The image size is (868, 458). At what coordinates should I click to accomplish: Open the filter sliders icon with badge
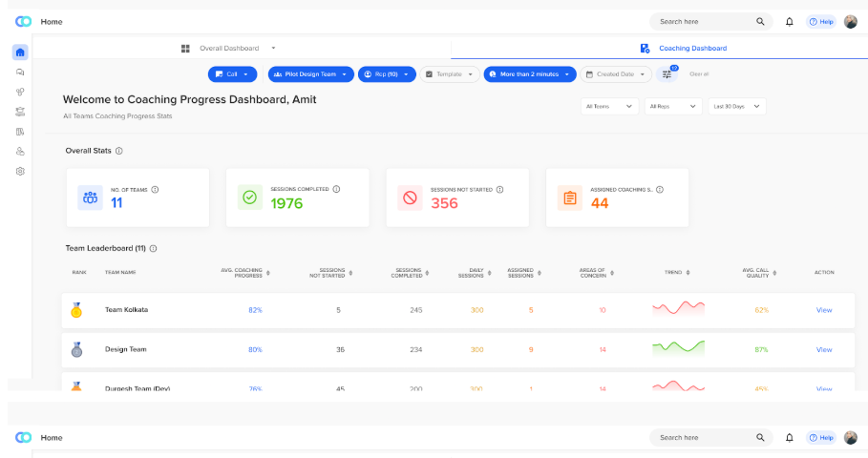pos(667,73)
